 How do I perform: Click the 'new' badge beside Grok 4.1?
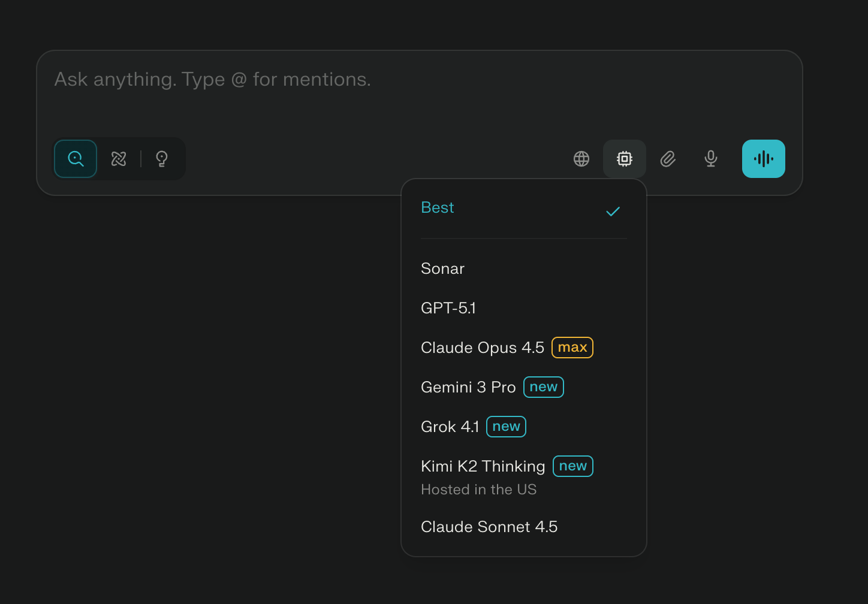(x=506, y=427)
